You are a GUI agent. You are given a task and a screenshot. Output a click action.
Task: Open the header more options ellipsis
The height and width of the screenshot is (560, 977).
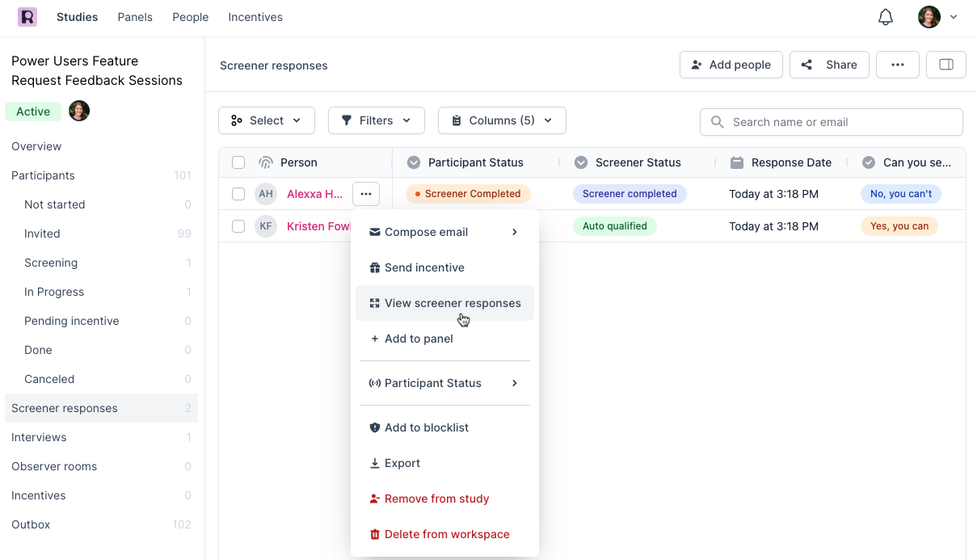(x=897, y=65)
